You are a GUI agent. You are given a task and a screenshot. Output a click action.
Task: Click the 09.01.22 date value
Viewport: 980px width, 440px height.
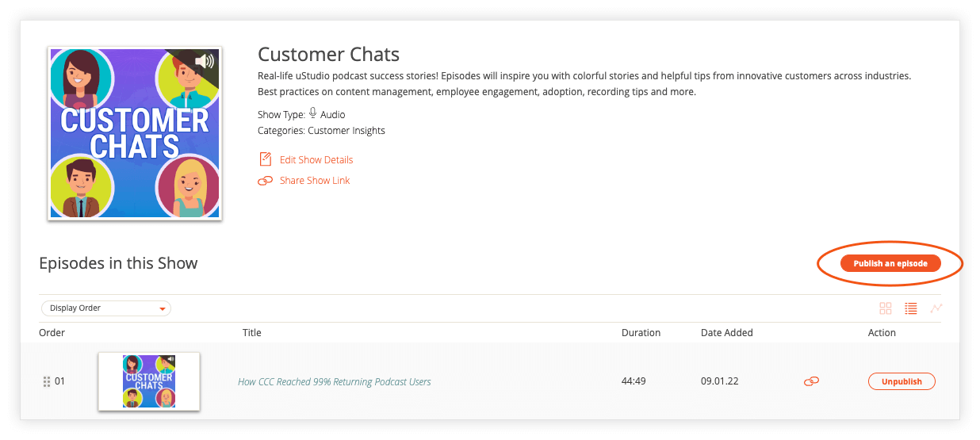click(x=720, y=381)
